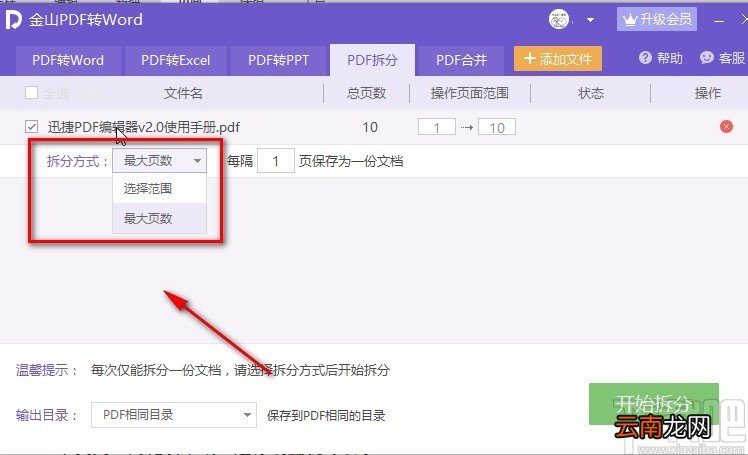This screenshot has height=455, width=748.
Task: Switch to the PDF合并 tab
Action: pyautogui.click(x=461, y=60)
